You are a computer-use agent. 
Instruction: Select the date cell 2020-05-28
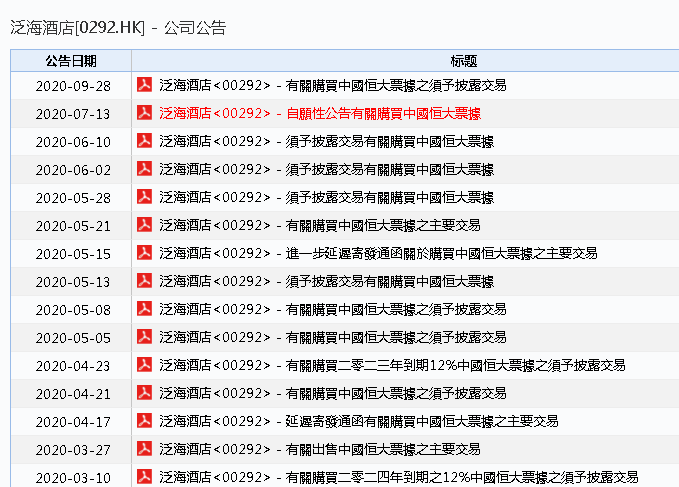click(x=73, y=198)
